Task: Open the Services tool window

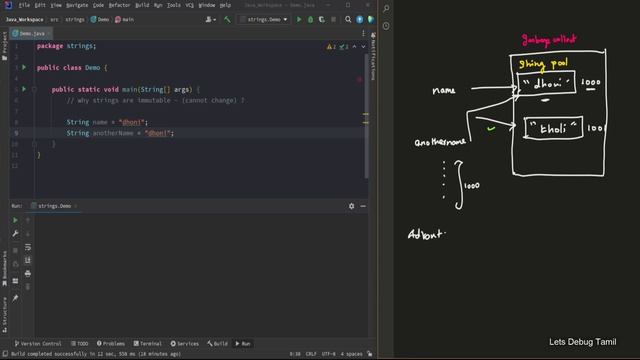Action: 185,344
